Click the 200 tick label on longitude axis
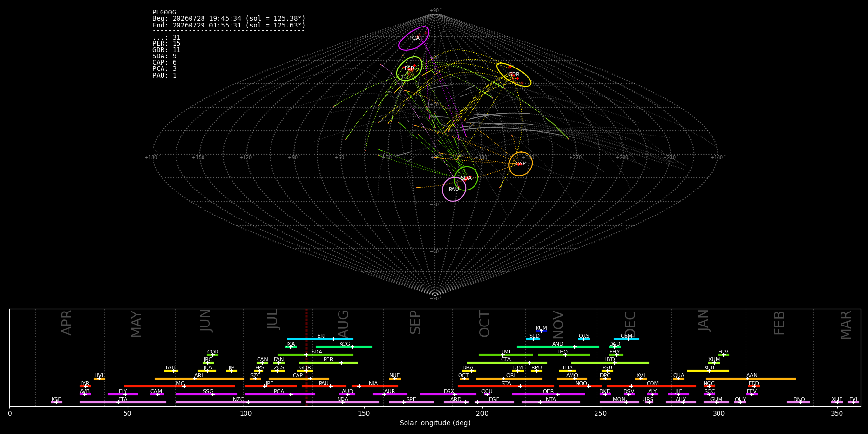This screenshot has height=434, width=868. pos(482,414)
